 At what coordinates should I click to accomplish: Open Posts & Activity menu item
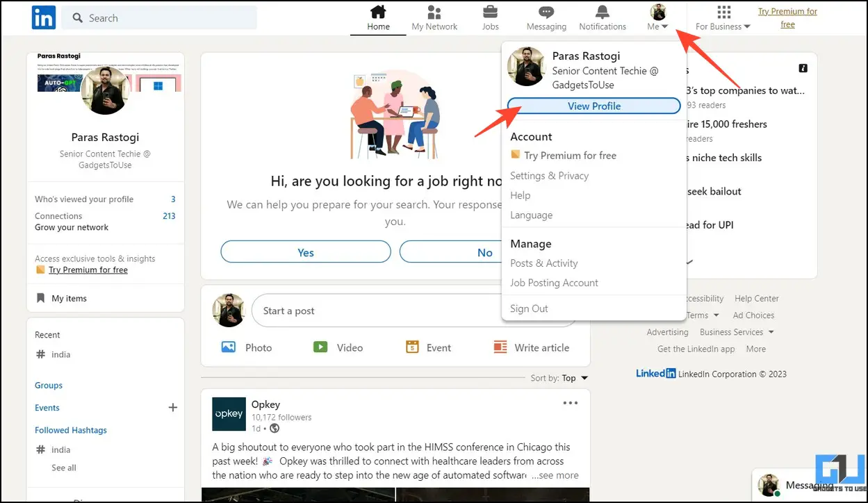tap(543, 263)
